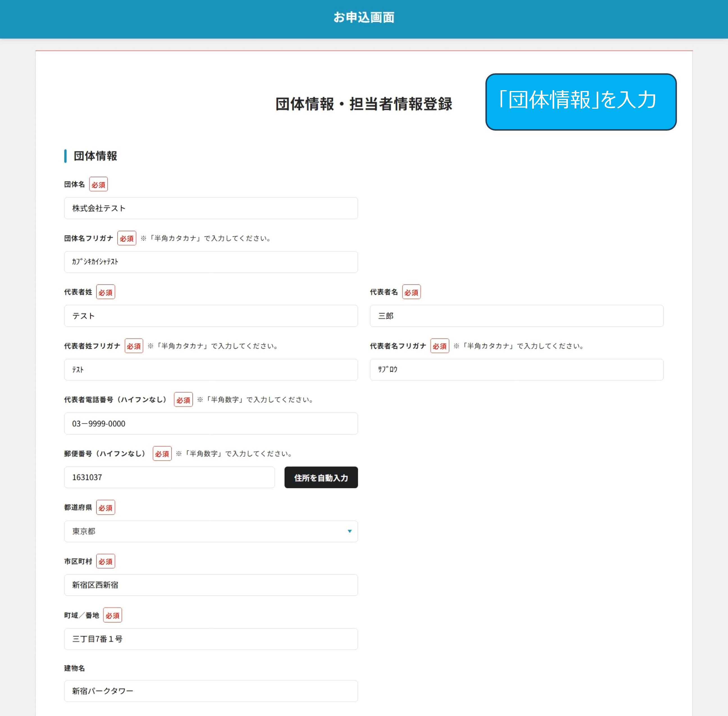Click the 代表者姓 input field
Image resolution: width=728 pixels, height=716 pixels.
[x=211, y=316]
